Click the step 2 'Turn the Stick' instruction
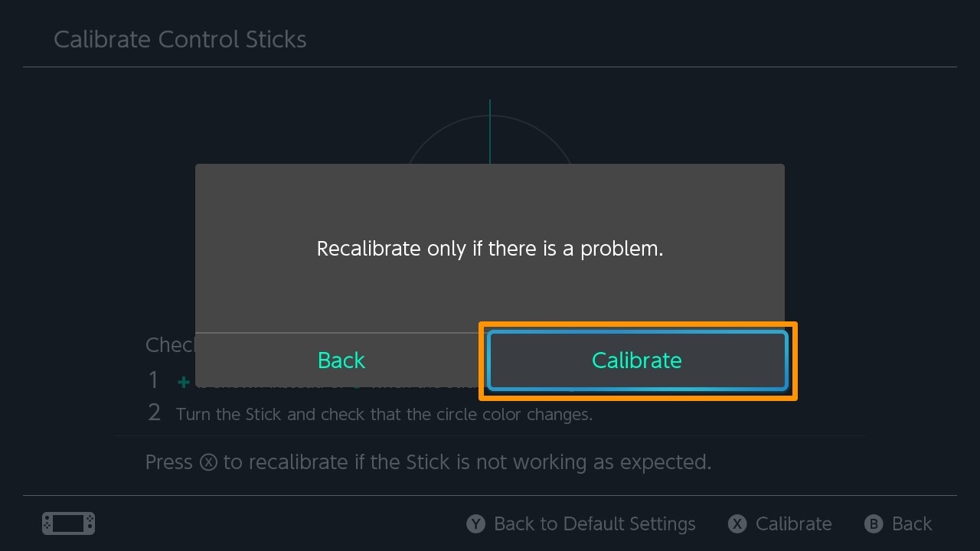 pos(384,415)
